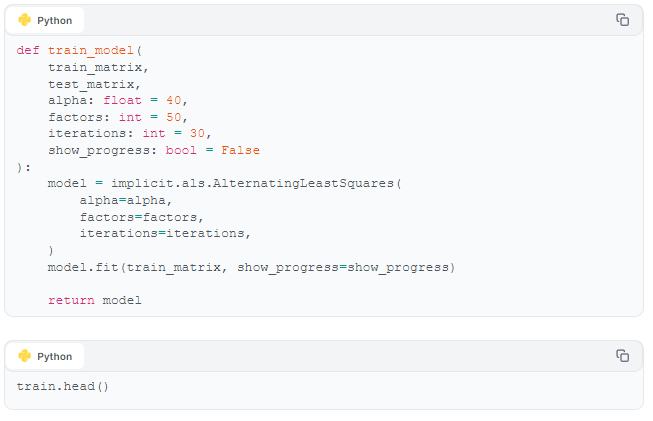Screen dimensions: 653x421
Task: Click the 'bool' type annotation
Action: click(181, 150)
